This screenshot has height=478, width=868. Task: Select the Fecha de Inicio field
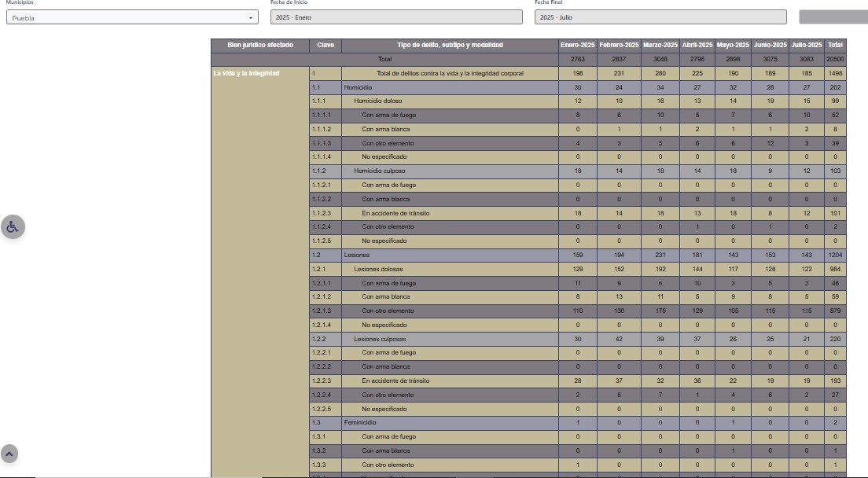(396, 17)
